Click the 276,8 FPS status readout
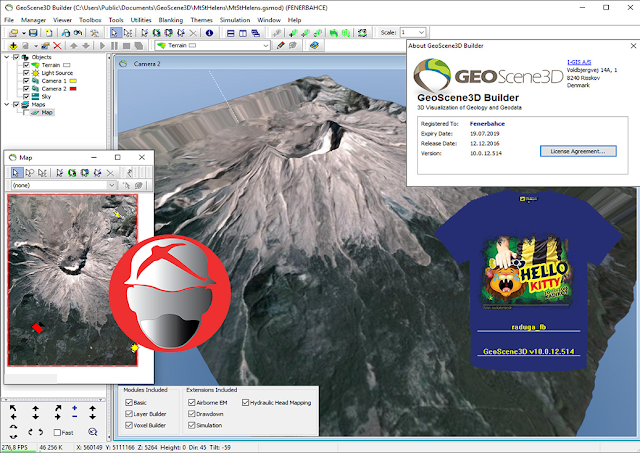 pos(14,448)
